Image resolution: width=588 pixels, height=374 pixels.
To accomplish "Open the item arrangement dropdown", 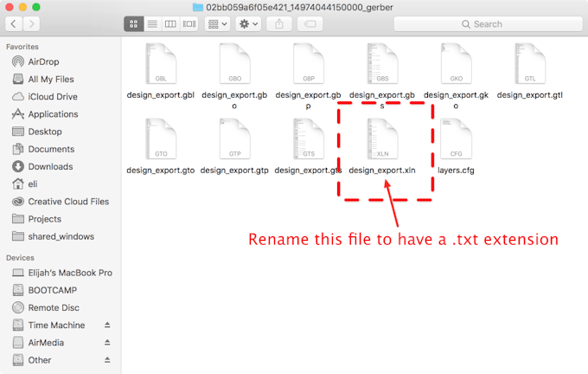I will pos(218,24).
